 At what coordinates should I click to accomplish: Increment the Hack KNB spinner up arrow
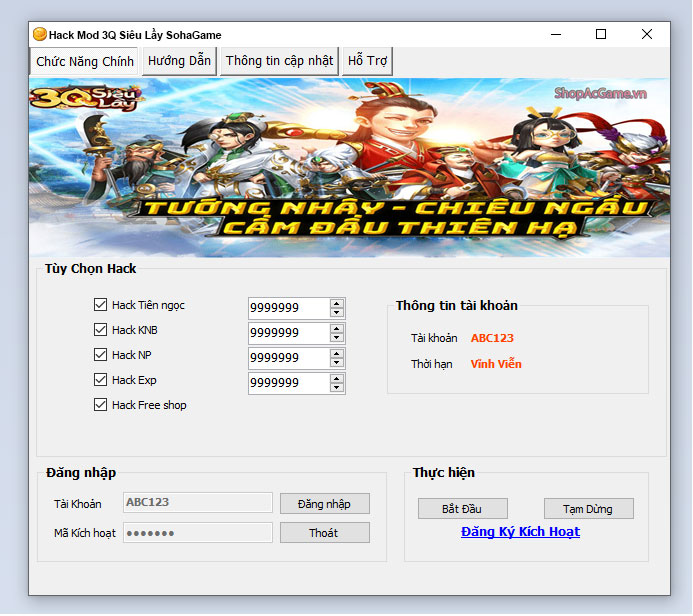click(x=337, y=328)
